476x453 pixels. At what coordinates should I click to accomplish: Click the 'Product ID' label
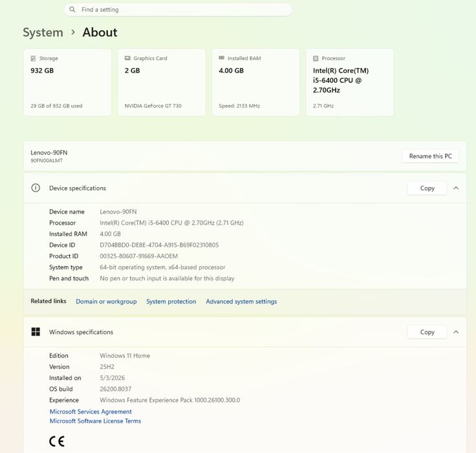tap(64, 256)
